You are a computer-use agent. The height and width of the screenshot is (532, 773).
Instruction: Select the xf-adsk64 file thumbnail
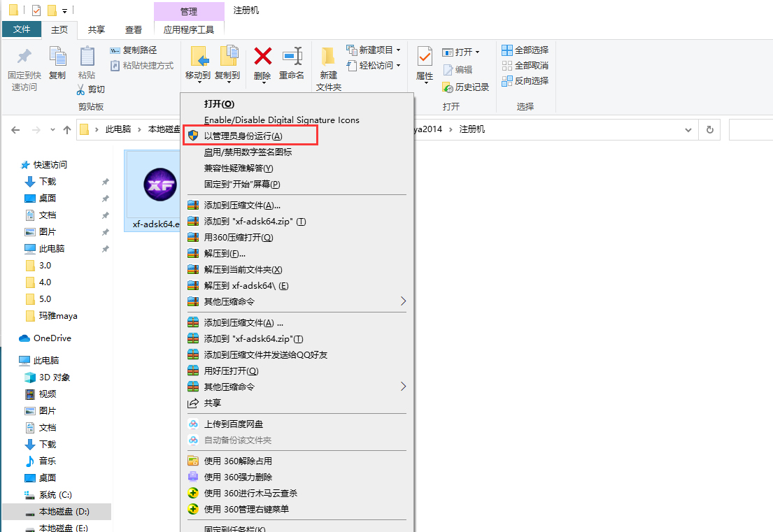(x=153, y=191)
